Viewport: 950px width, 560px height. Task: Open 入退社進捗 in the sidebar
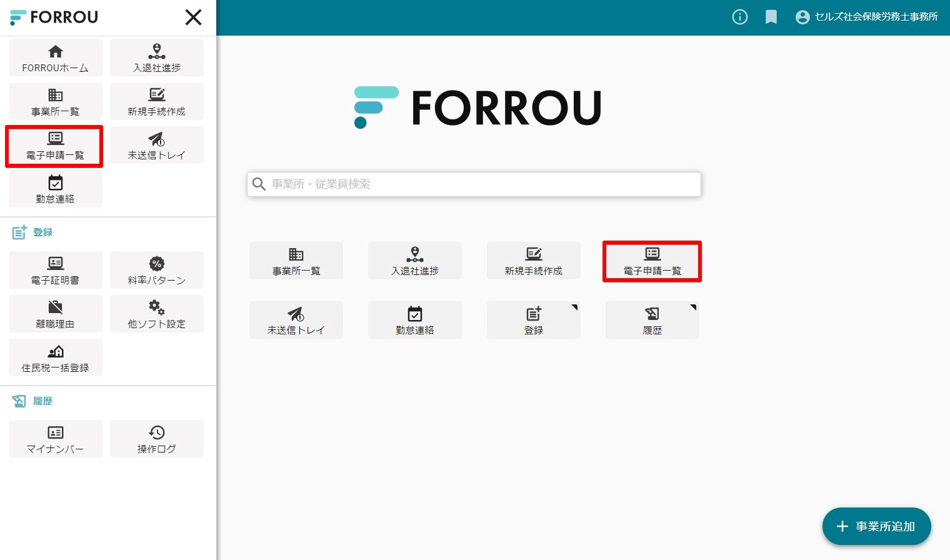point(157,57)
